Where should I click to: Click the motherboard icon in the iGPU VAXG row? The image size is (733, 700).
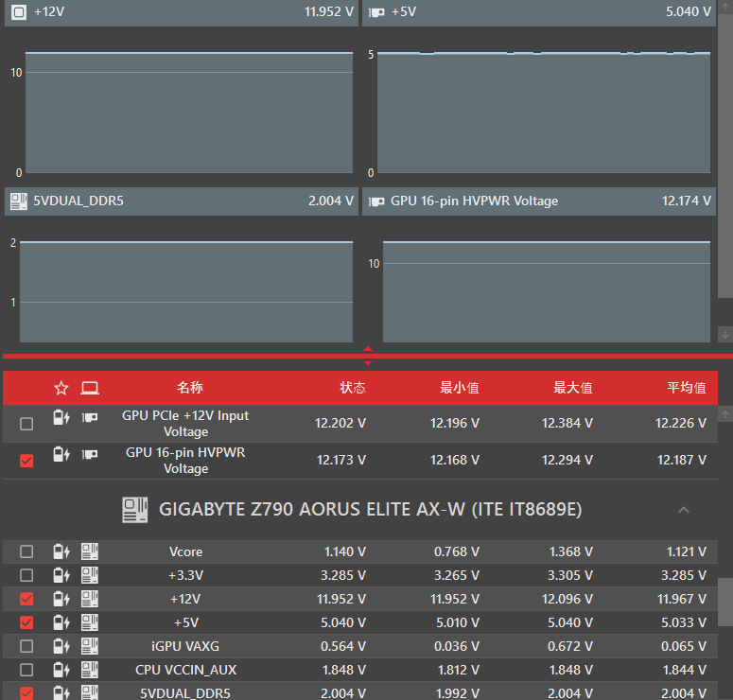(x=90, y=646)
